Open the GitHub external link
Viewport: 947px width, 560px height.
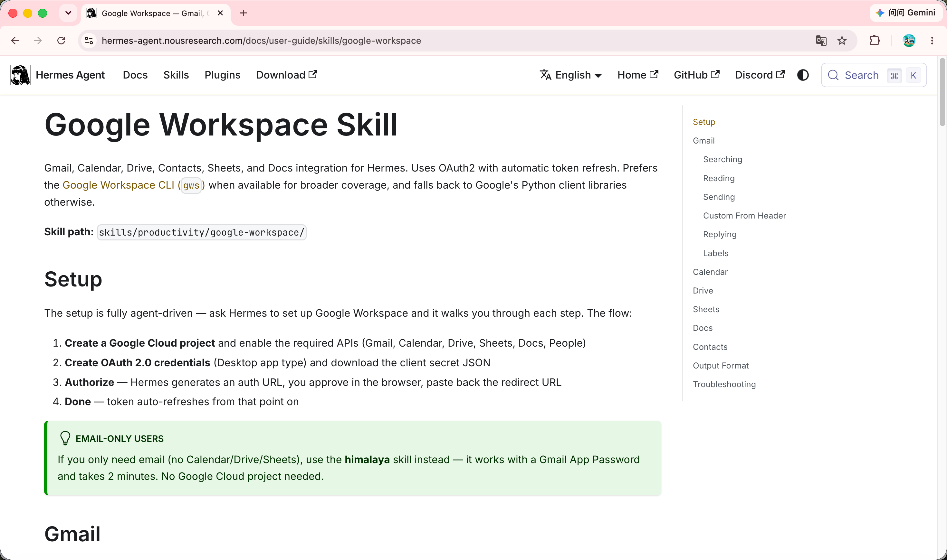coord(697,75)
